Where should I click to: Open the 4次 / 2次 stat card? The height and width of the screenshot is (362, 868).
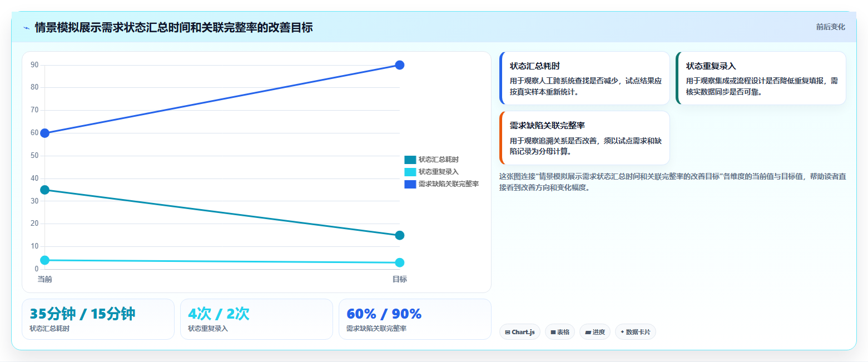point(256,319)
